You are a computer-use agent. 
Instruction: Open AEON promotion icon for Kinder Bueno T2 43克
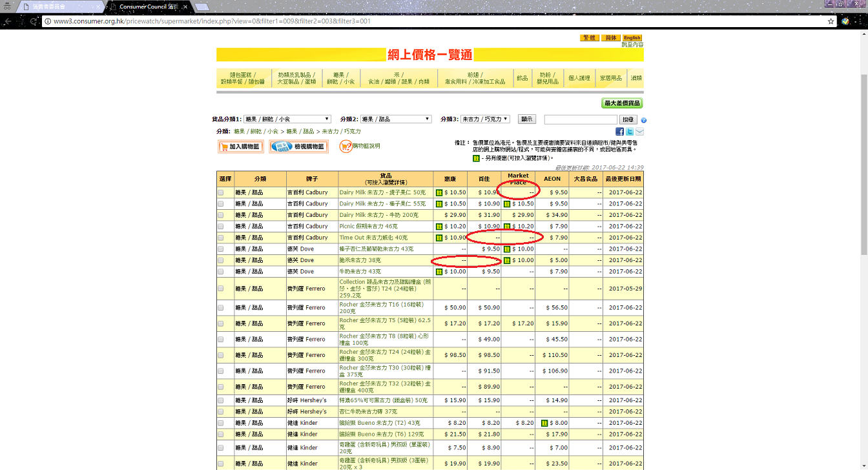pyautogui.click(x=544, y=423)
